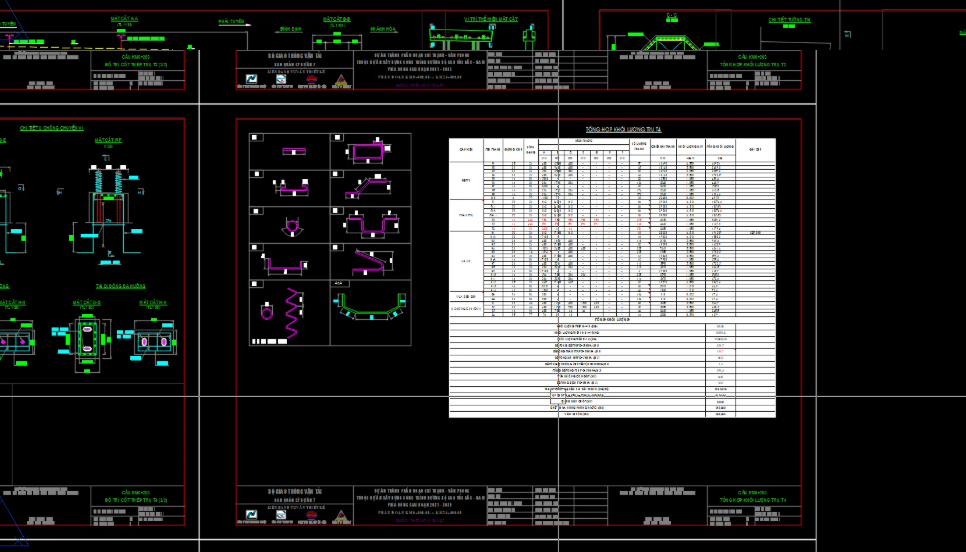Select the white quantity summary table

612,275
